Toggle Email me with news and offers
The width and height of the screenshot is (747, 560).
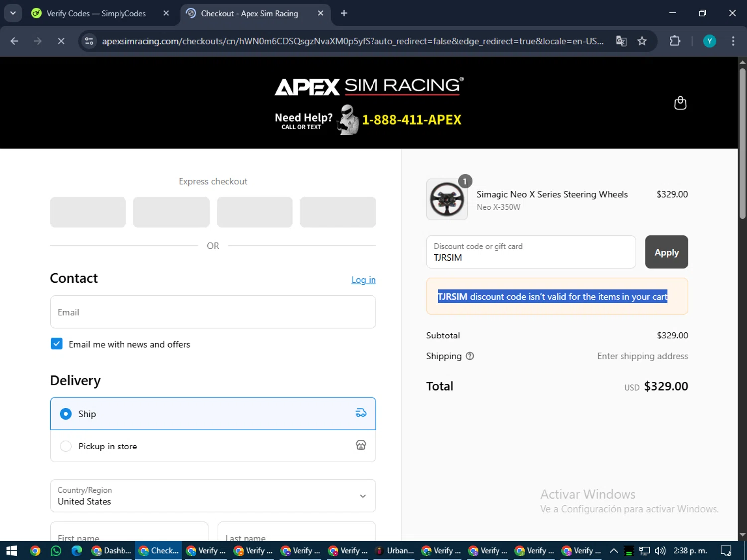[57, 344]
